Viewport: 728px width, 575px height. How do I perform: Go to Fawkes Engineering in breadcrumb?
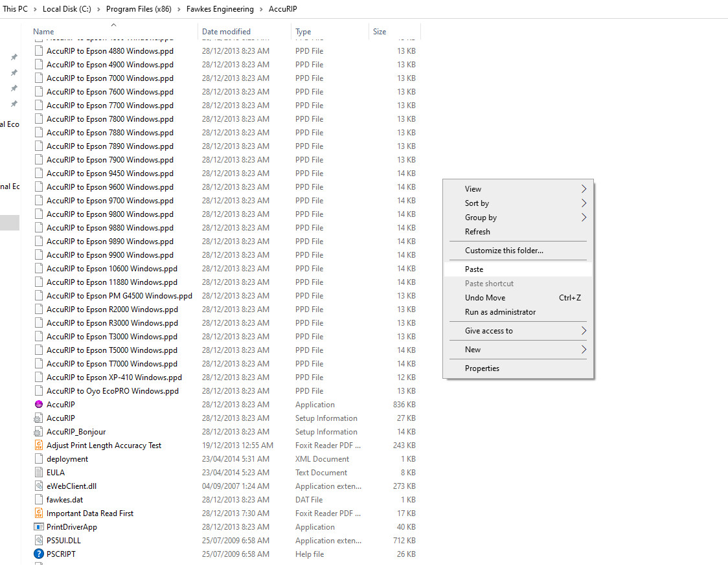pyautogui.click(x=220, y=9)
